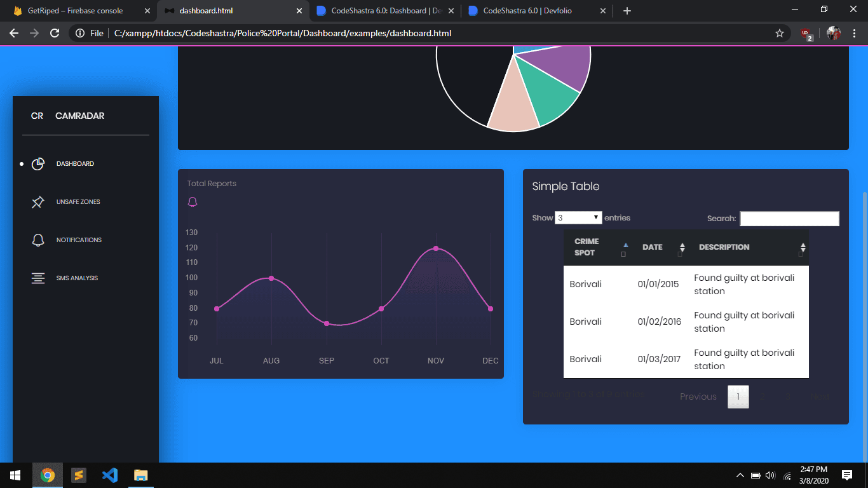Screen dimensions: 868x488
Task: Bookmark this page with the star icon
Action: click(780, 33)
